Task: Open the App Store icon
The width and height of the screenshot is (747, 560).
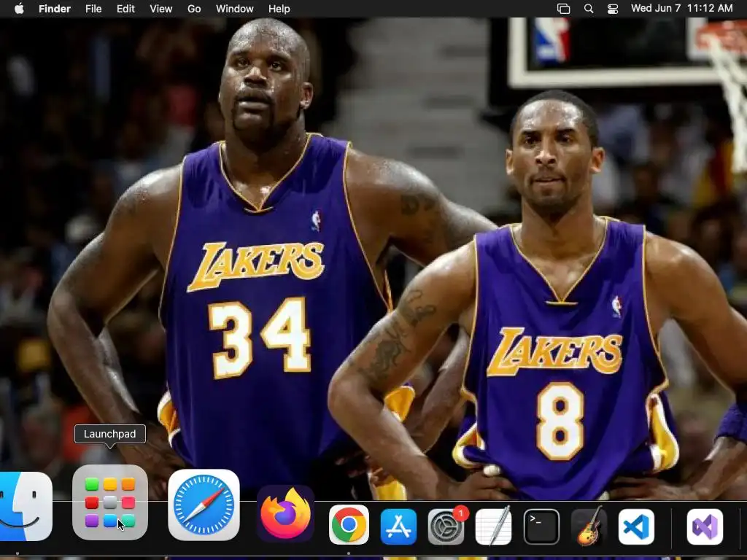Action: pos(398,526)
